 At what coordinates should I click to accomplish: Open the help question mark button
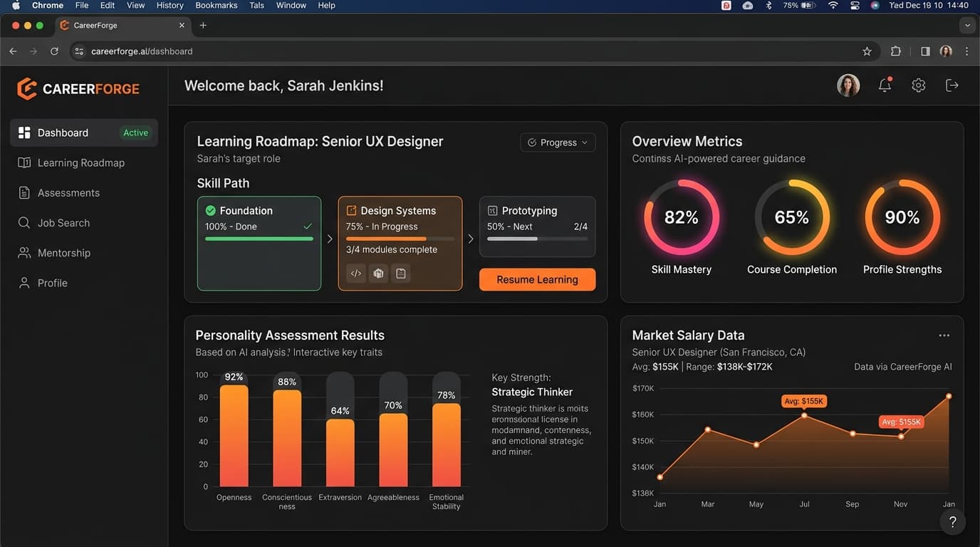[x=953, y=522]
